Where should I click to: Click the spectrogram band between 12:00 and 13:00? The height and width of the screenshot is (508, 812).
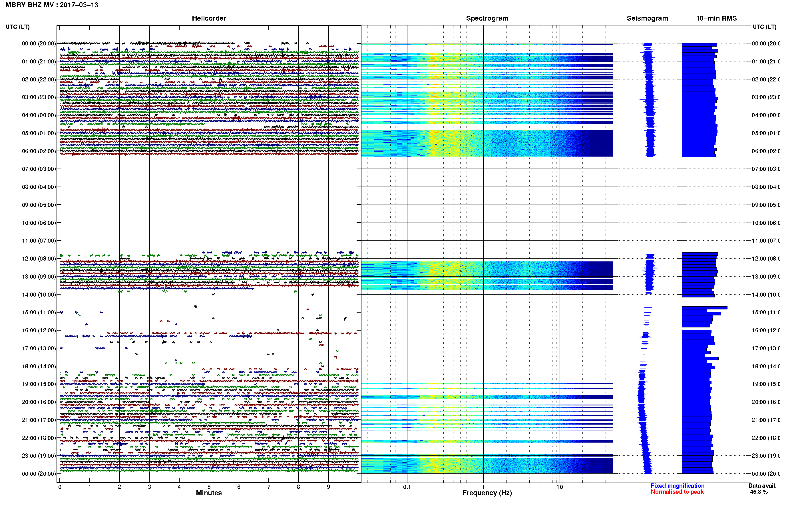pos(487,269)
